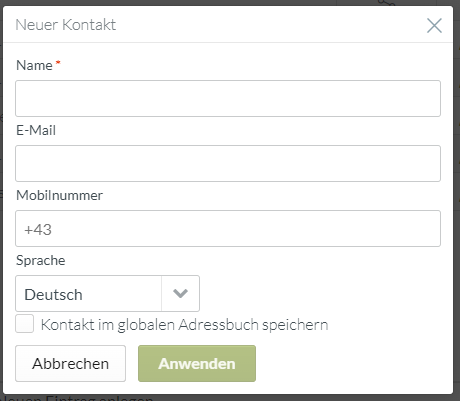The width and height of the screenshot is (460, 401).
Task: Click the Name field label
Action: [34, 65]
